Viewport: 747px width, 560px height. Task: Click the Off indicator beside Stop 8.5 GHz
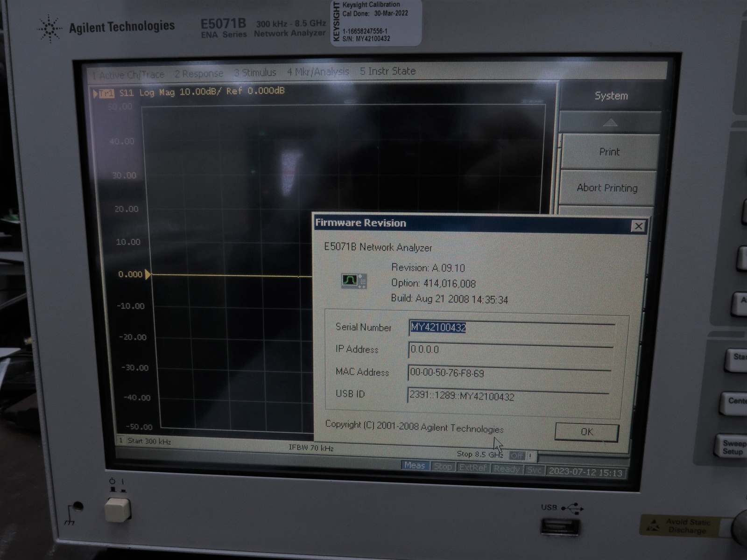[x=517, y=455]
